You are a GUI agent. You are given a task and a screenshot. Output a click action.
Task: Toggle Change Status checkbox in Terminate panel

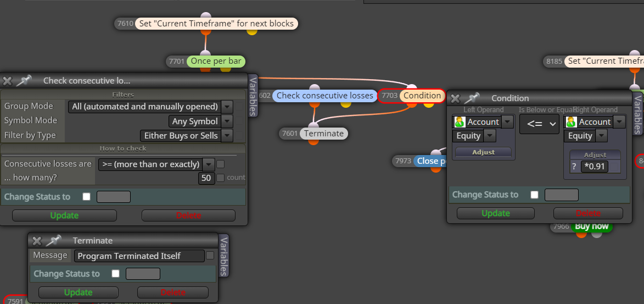[116, 274]
